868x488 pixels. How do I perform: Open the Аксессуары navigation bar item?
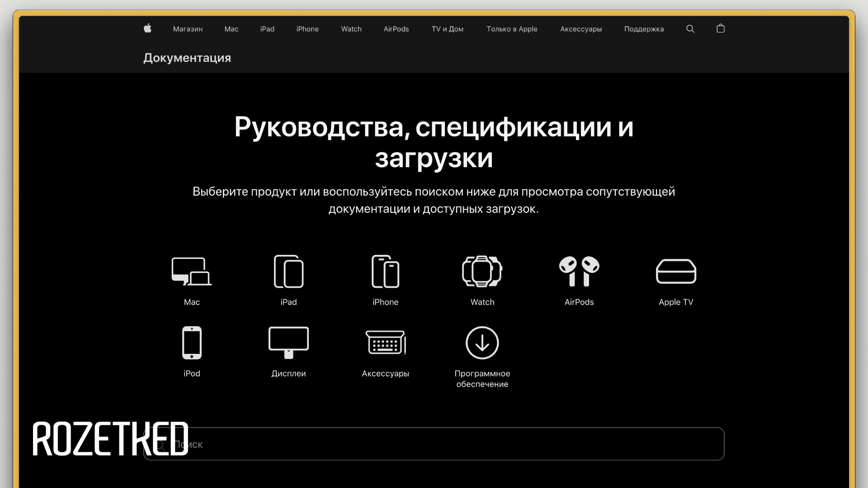(581, 29)
